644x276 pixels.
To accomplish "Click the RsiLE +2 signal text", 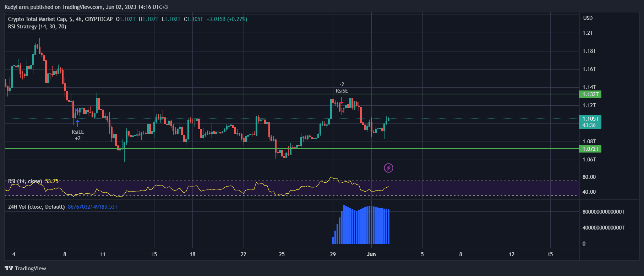I will 78,135.
